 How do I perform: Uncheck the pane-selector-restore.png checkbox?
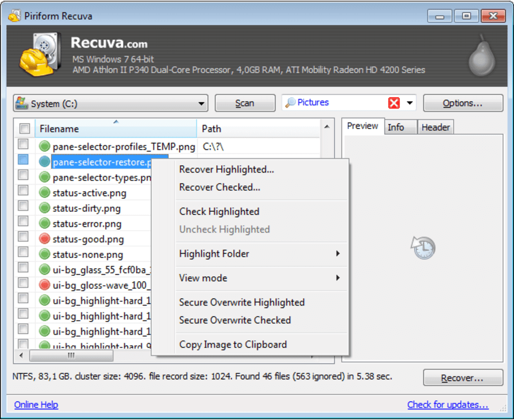click(24, 160)
